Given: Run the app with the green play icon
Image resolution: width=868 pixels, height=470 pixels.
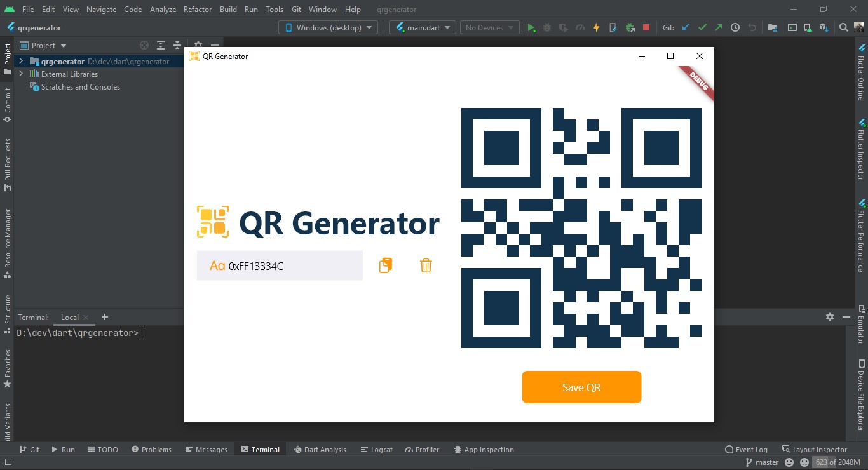Looking at the screenshot, I should [531, 28].
